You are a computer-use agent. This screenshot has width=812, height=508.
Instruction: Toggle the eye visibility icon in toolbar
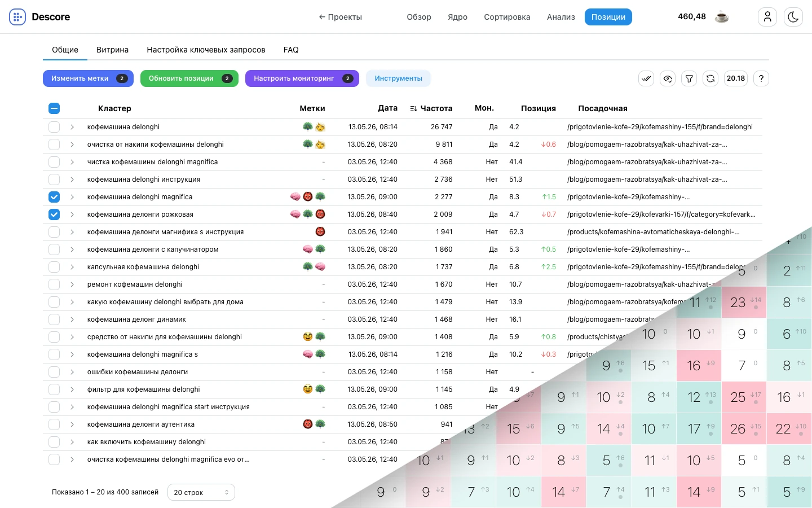[x=668, y=78]
